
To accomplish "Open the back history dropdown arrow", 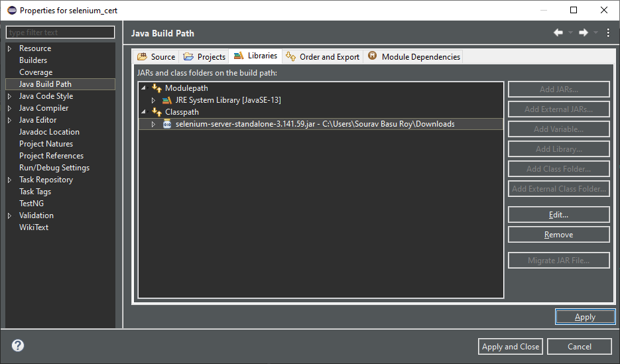I will pyautogui.click(x=570, y=32).
